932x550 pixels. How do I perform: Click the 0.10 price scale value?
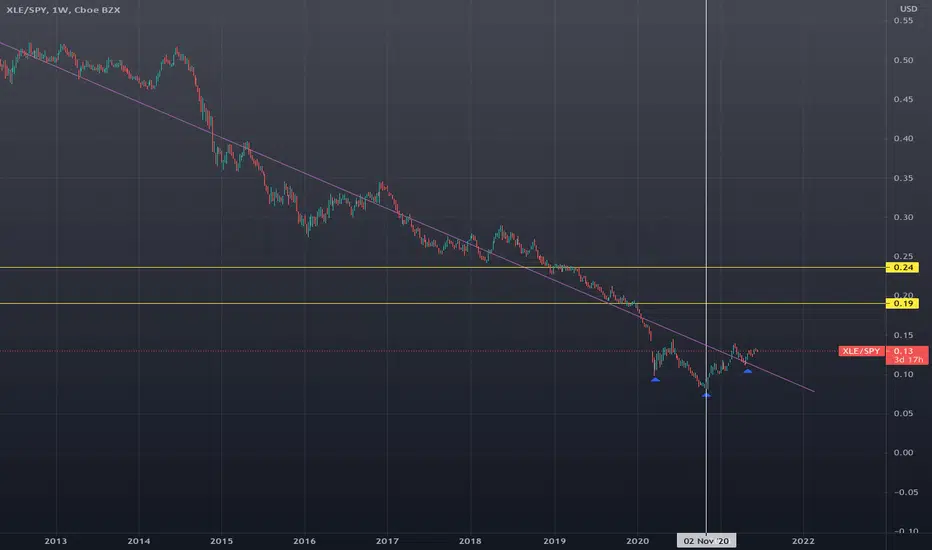point(903,374)
